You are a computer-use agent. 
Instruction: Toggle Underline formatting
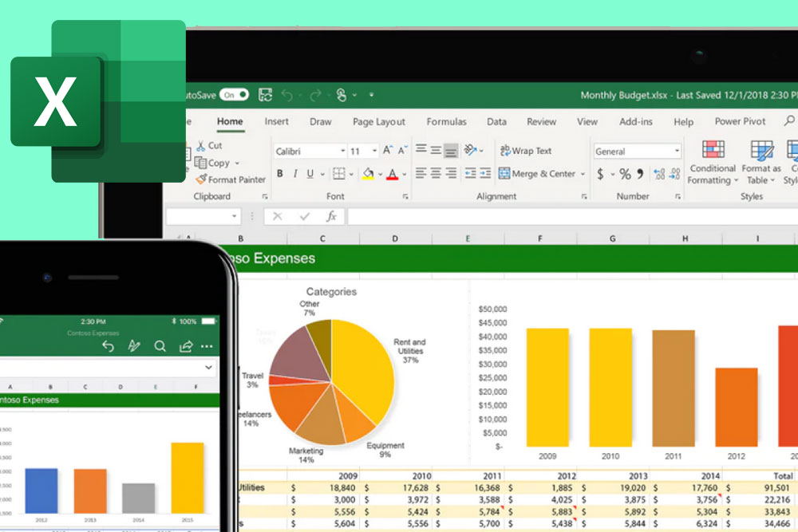(x=310, y=173)
